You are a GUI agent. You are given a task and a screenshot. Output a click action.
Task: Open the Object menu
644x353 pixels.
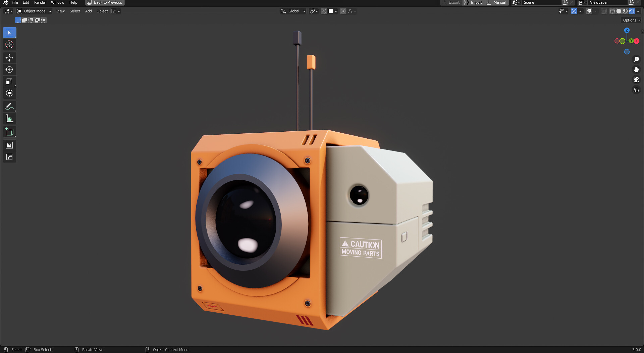102,11
